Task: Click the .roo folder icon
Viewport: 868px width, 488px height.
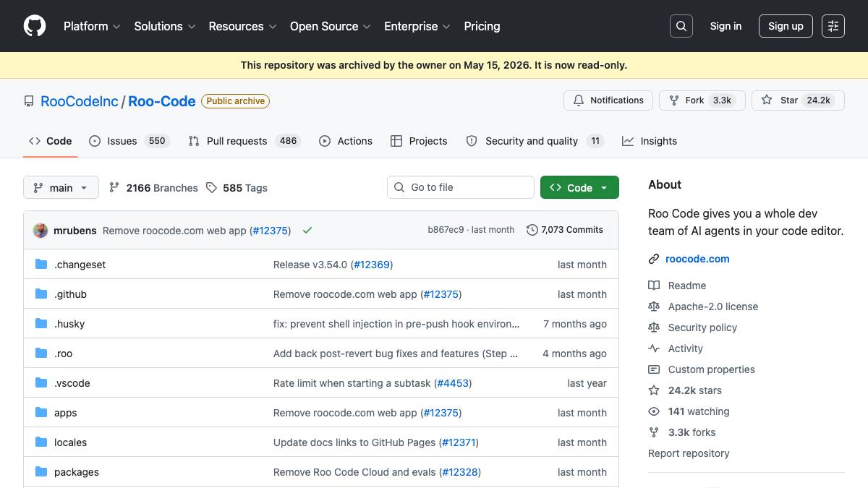Action: click(x=41, y=354)
